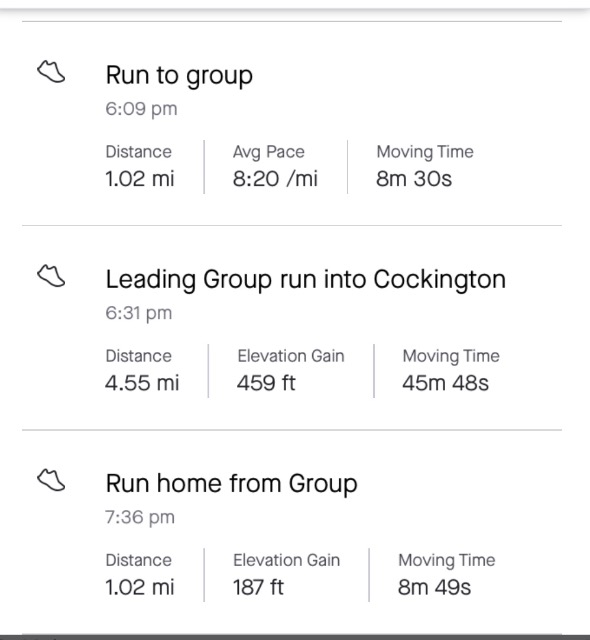Click the 187 ft elevation gain value
The height and width of the screenshot is (640, 590).
click(258, 587)
